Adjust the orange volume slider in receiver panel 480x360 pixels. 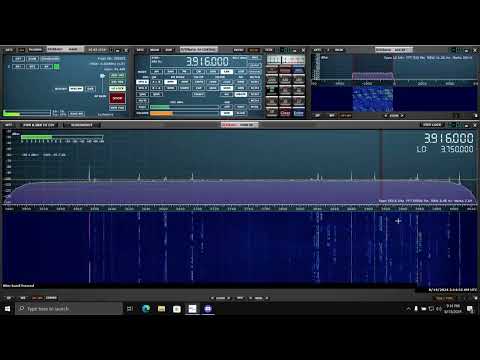[x=184, y=113]
